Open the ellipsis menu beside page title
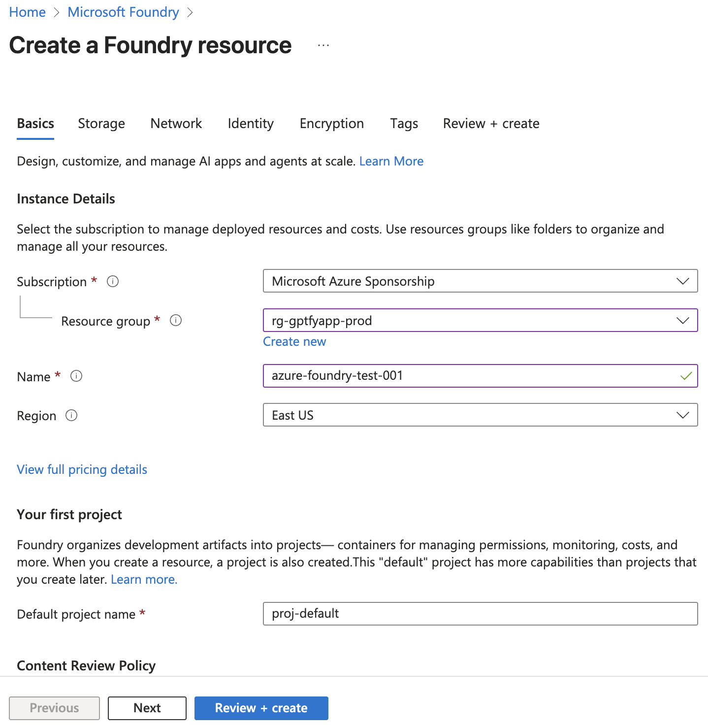708x728 pixels. pyautogui.click(x=323, y=45)
